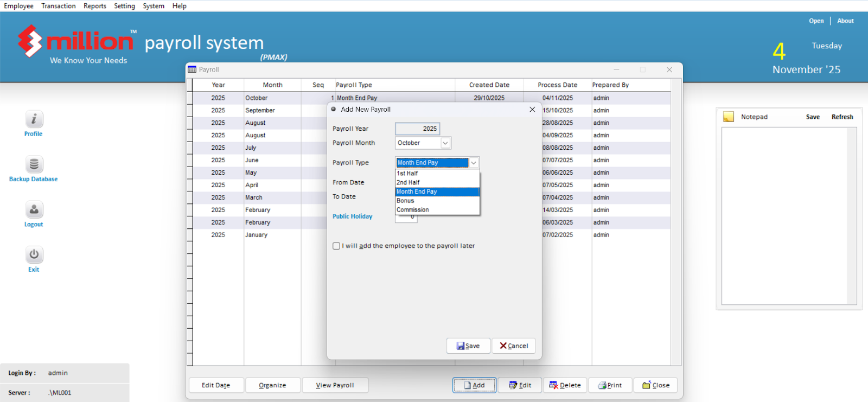This screenshot has width=868, height=402.
Task: Choose 1st Half payroll type option
Action: click(x=407, y=174)
